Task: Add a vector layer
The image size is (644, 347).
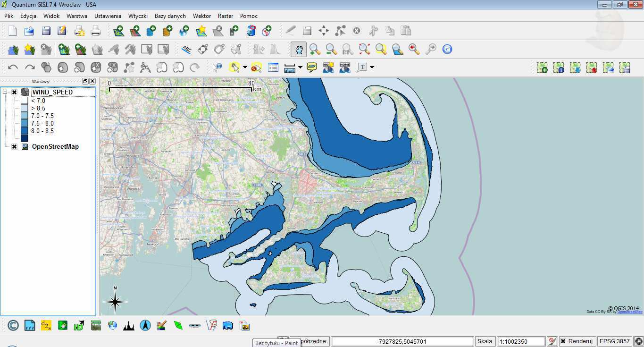Action: [x=118, y=31]
